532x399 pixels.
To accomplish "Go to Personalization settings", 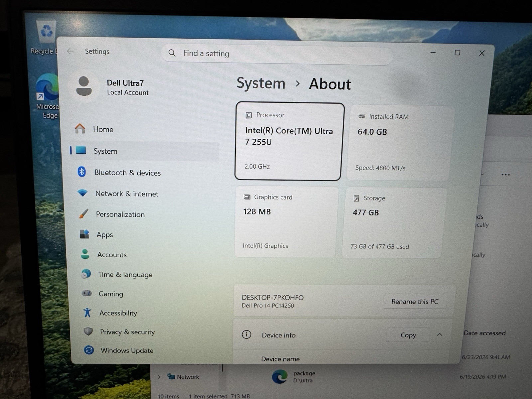I will click(x=146, y=214).
